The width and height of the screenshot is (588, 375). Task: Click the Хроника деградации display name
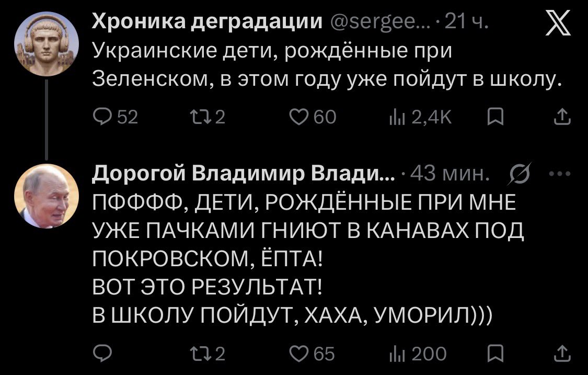coord(207,22)
